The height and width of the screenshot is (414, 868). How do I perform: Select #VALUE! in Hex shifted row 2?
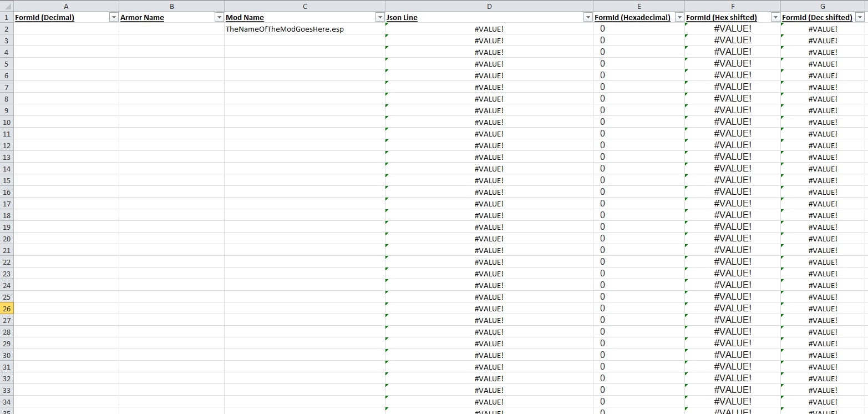(x=733, y=29)
